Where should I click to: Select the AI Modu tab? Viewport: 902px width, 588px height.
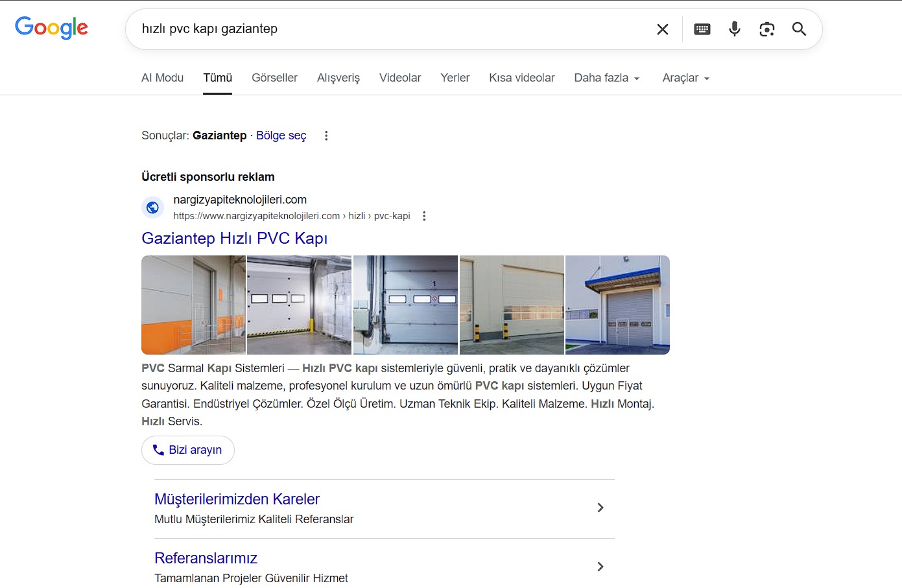coord(162,78)
